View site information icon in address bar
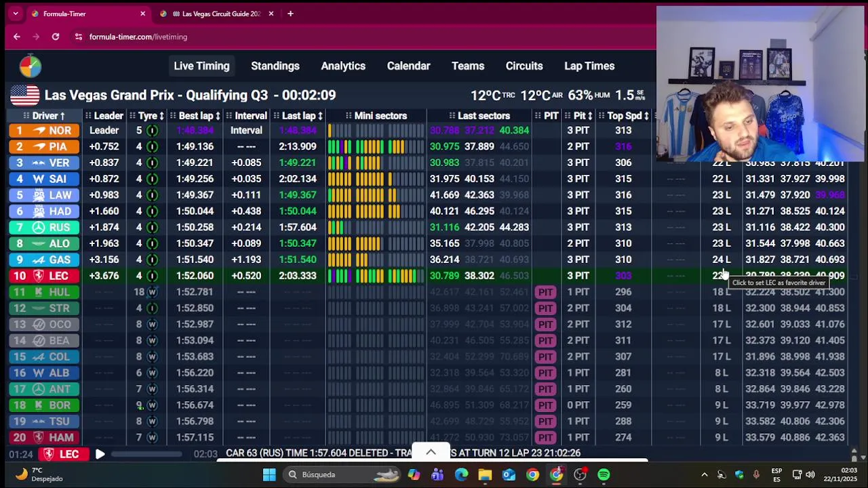Viewport: 868px width, 488px height. 79,37
